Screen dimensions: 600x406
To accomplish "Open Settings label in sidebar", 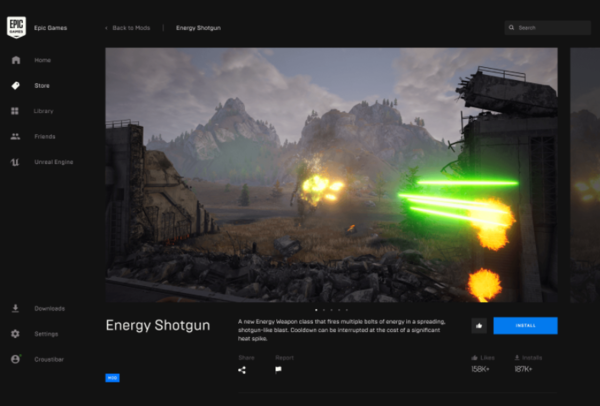I will coord(46,334).
